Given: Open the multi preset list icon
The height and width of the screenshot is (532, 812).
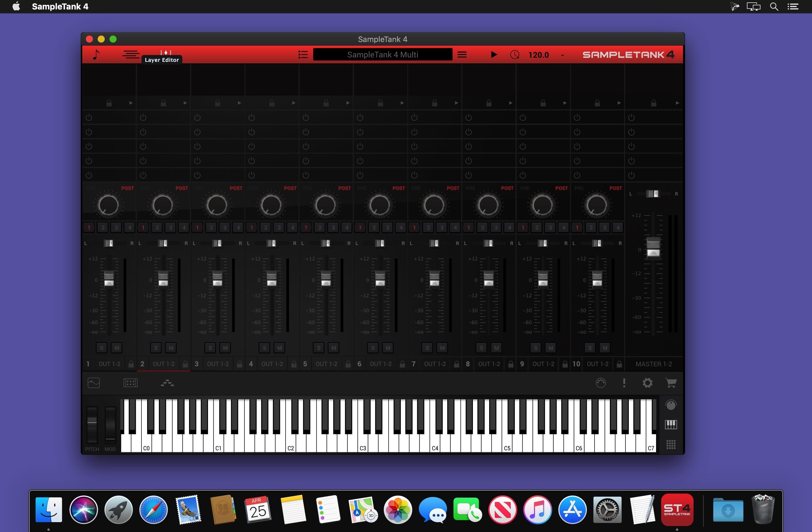Looking at the screenshot, I should [303, 55].
